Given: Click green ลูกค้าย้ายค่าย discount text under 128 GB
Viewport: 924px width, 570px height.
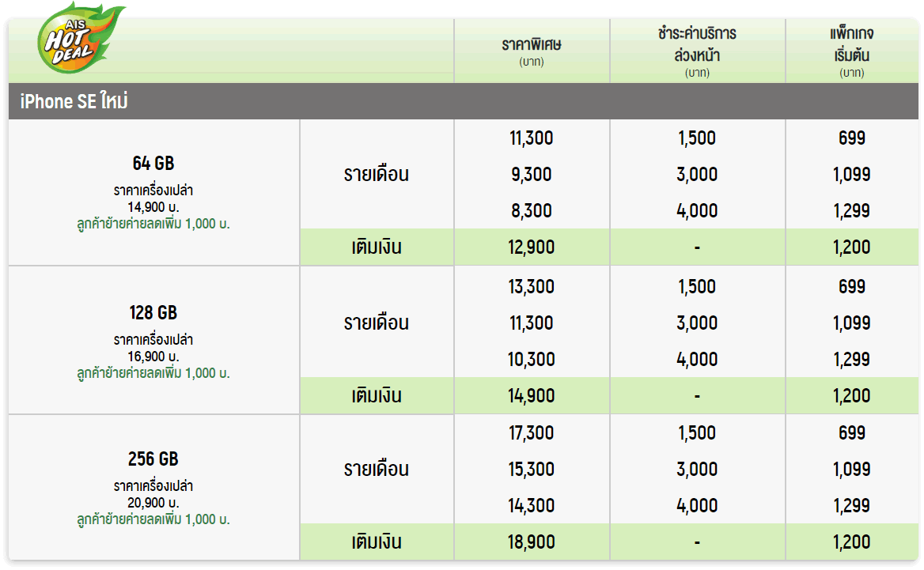Looking at the screenshot, I should pos(153,373).
